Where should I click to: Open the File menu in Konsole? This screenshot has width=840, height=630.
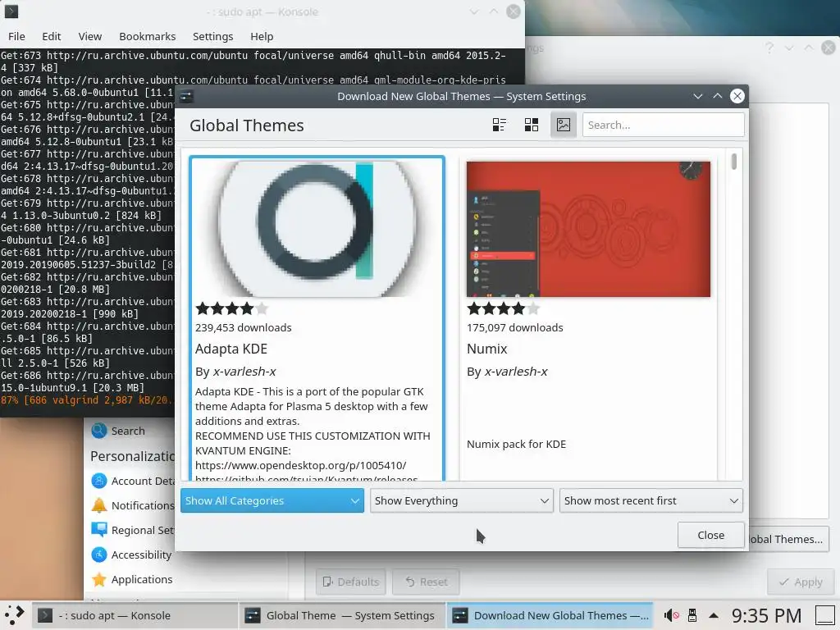[16, 36]
